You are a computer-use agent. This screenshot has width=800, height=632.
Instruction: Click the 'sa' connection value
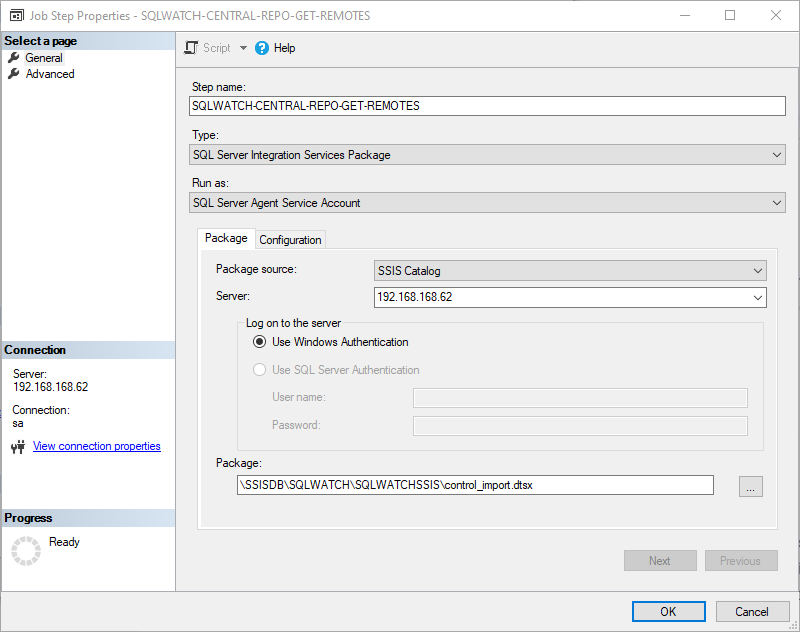coord(18,423)
